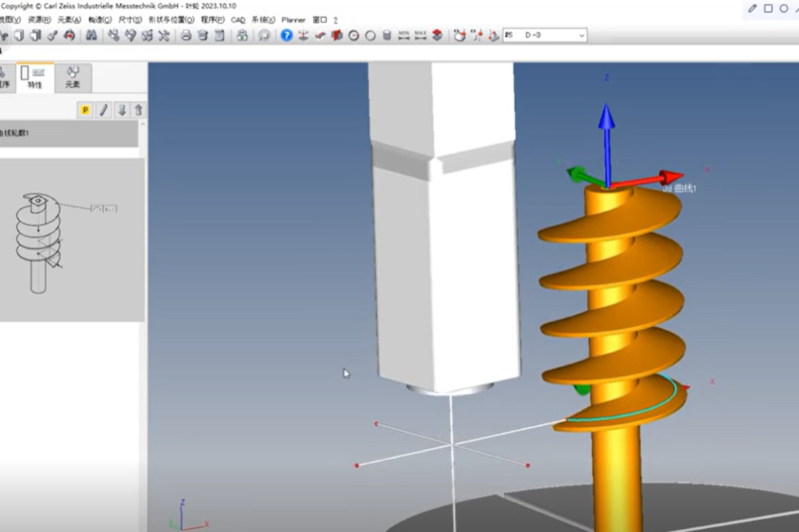Click the clipboard list icon
The width and height of the screenshot is (799, 532).
click(219, 35)
